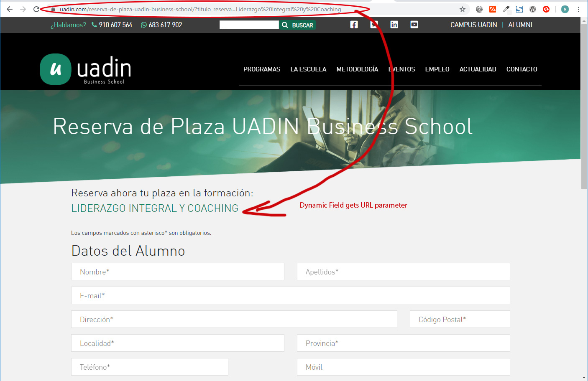This screenshot has height=381, width=588.
Task: Click the 'Reserva de Plaza UADIN Business School' heading
Action: [263, 126]
